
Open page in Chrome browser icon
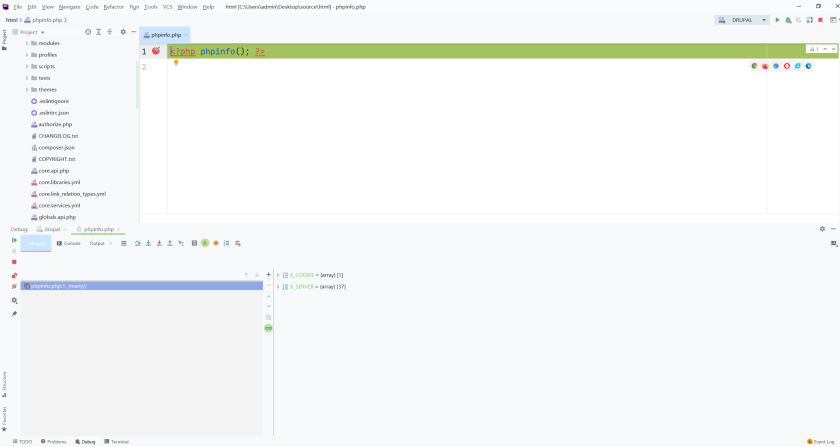pyautogui.click(x=754, y=66)
